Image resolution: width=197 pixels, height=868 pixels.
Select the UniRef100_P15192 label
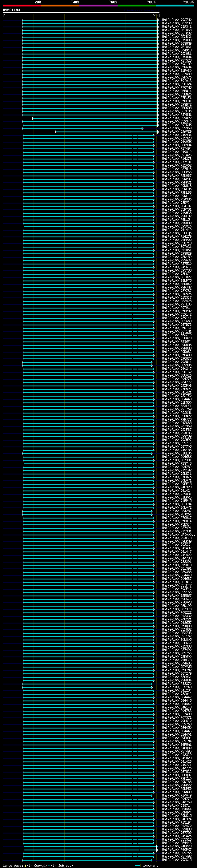point(177,470)
